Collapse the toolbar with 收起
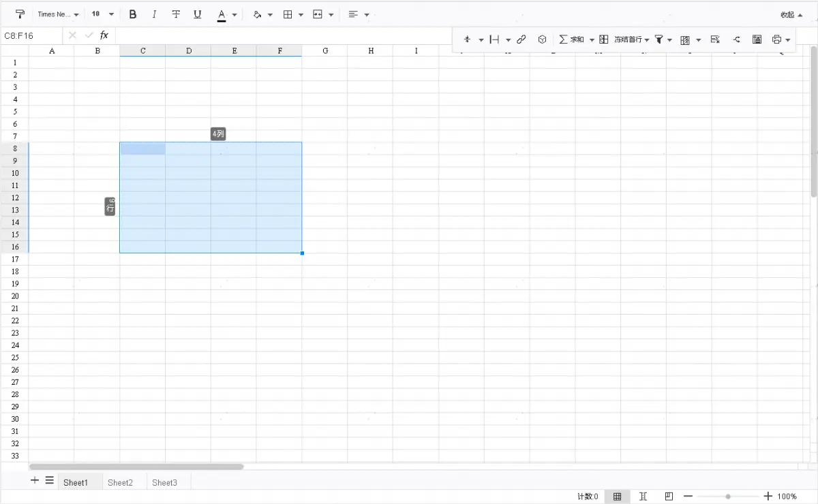The width and height of the screenshot is (818, 504). tap(791, 14)
